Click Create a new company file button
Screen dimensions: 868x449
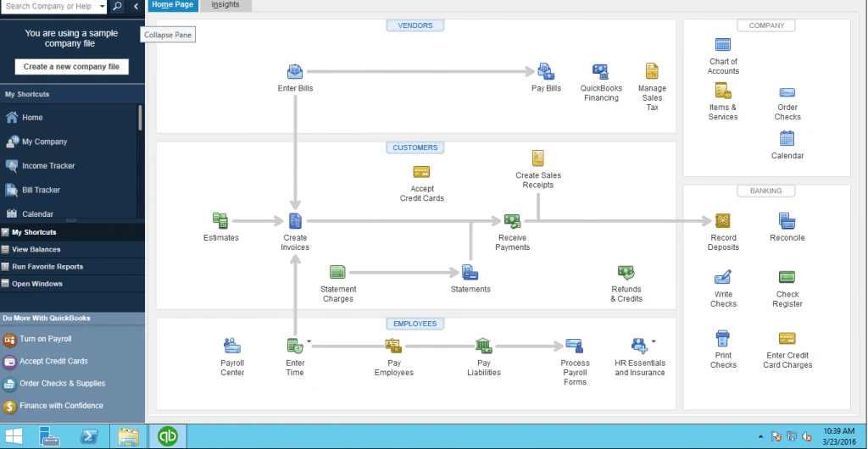(71, 66)
